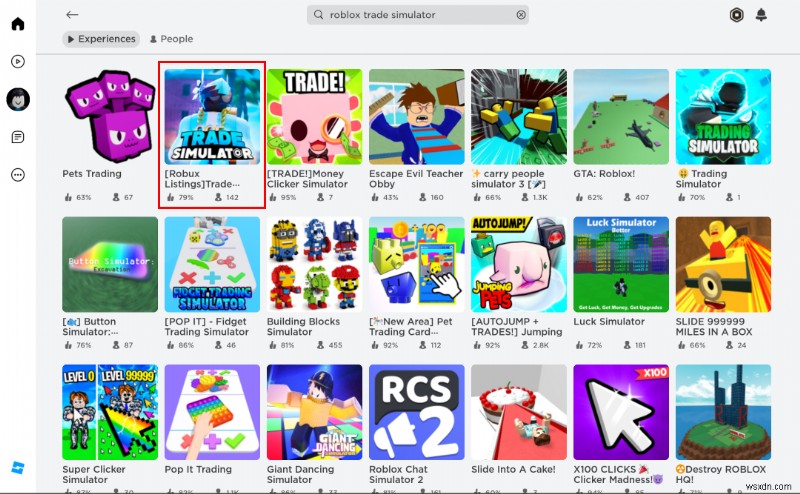Image resolution: width=800 pixels, height=494 pixels.
Task: Open the chat messages icon in sidebar
Action: [18, 137]
